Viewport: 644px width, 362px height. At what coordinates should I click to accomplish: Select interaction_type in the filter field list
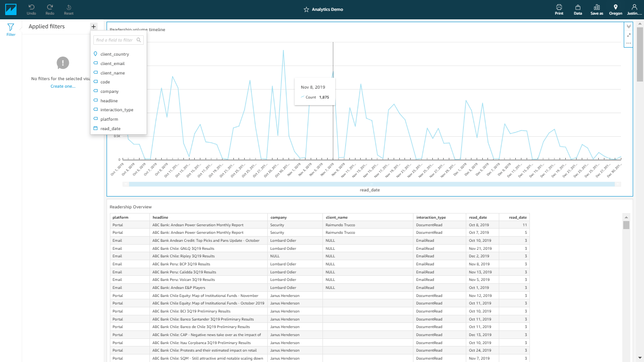tap(117, 110)
